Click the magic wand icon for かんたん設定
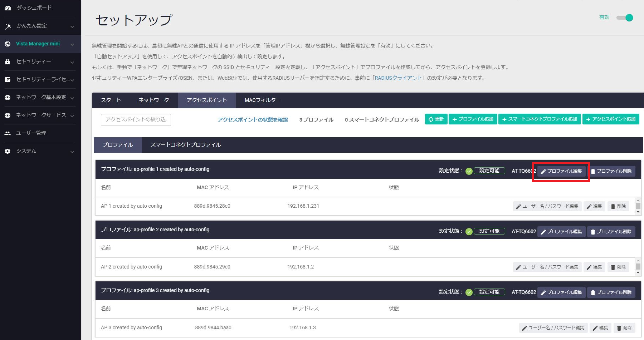Viewport: 644px width, 340px height. click(x=8, y=26)
